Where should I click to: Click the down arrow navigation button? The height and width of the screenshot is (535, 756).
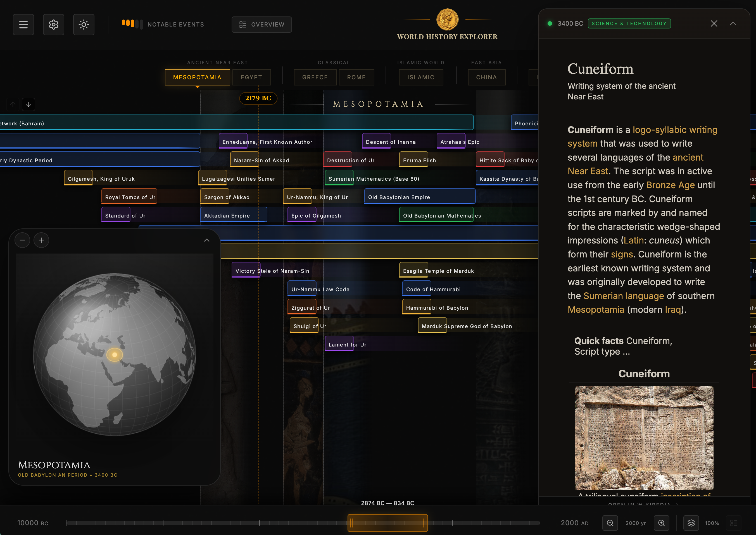point(29,104)
